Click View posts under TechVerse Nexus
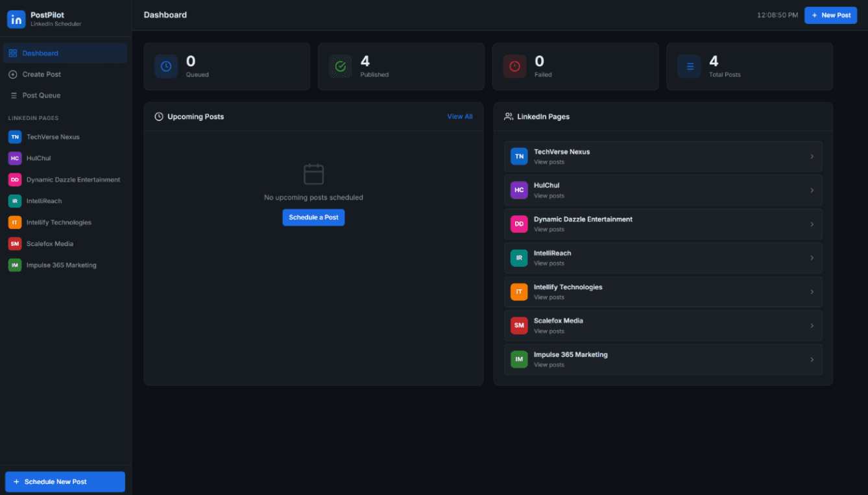Screen dimensions: 868x495 (549, 162)
